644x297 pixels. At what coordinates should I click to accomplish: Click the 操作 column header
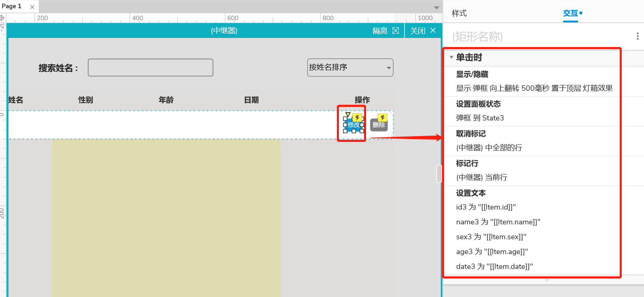pos(362,100)
